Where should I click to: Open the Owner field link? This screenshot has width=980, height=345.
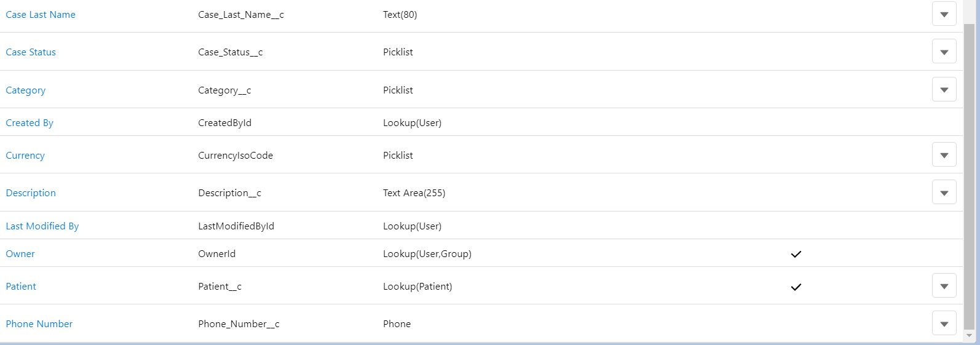20,254
